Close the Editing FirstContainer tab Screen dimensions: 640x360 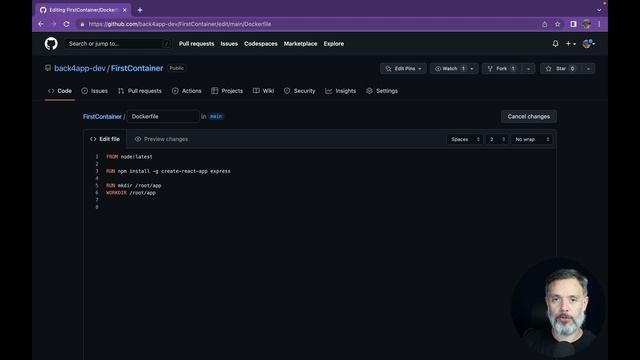(124, 10)
